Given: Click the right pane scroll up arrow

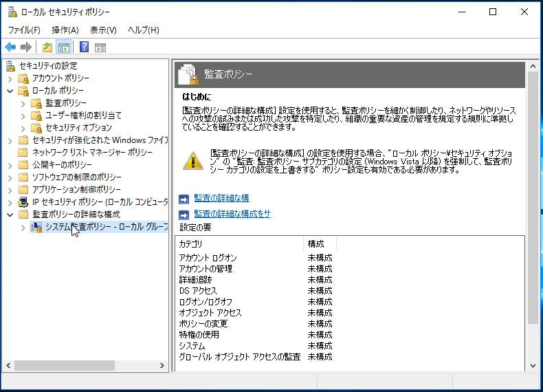Looking at the screenshot, I should tap(533, 66).
